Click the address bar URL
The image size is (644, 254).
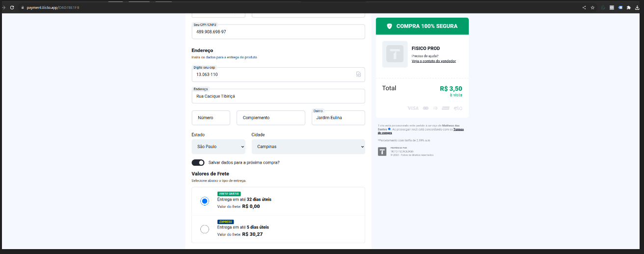(x=54, y=8)
